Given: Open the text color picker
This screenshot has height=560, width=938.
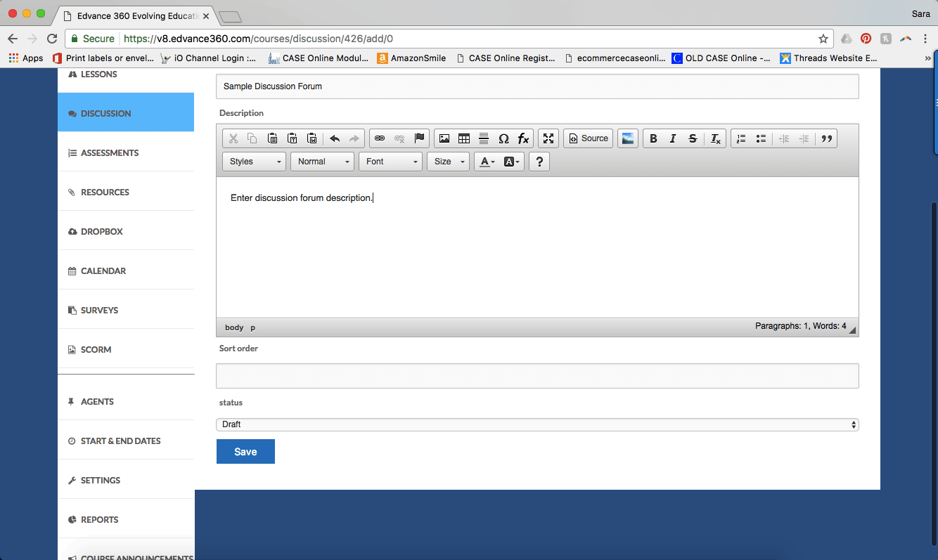Looking at the screenshot, I should coord(487,162).
